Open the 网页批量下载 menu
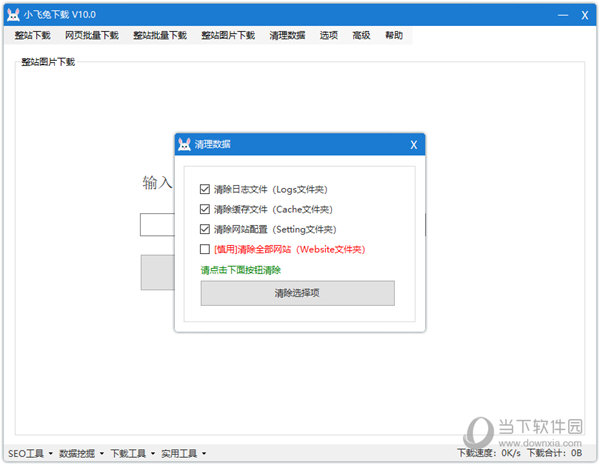 tap(92, 36)
